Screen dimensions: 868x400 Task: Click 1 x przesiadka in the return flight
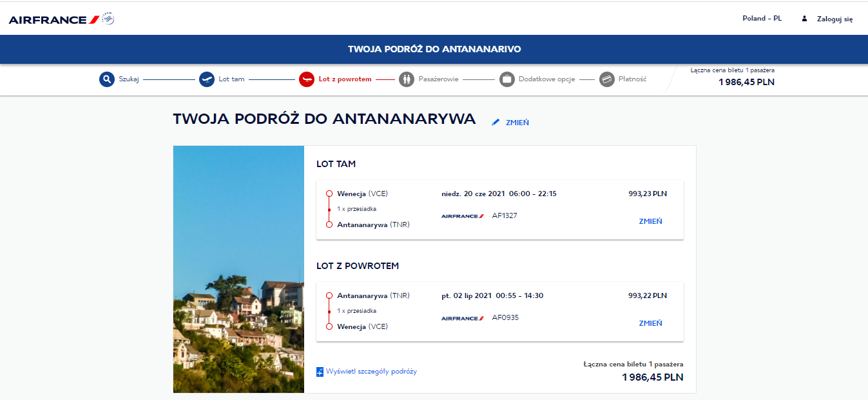point(356,311)
